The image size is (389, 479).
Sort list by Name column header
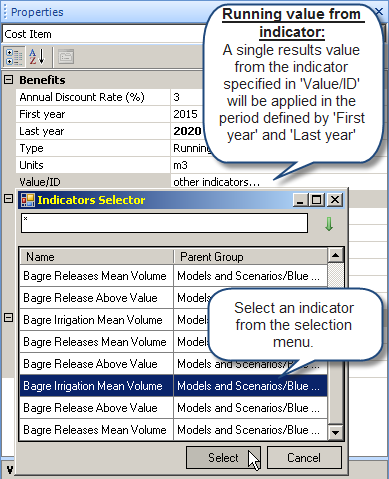(96, 257)
